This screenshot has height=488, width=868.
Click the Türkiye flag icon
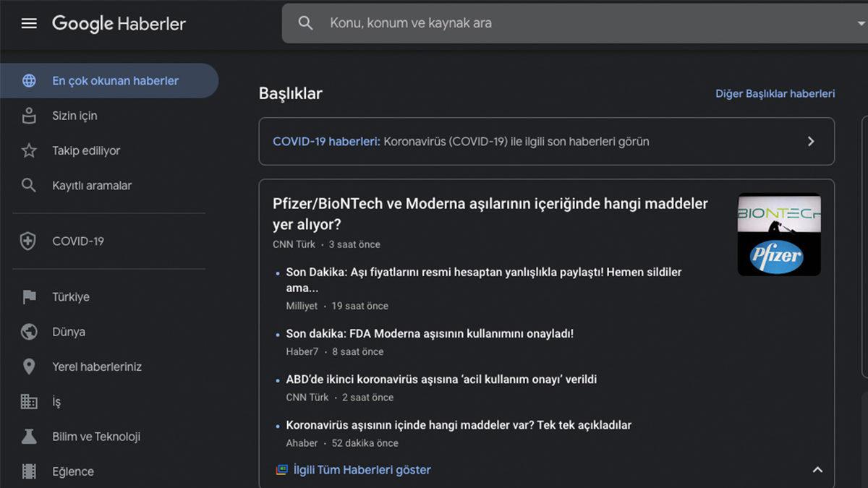tap(29, 296)
